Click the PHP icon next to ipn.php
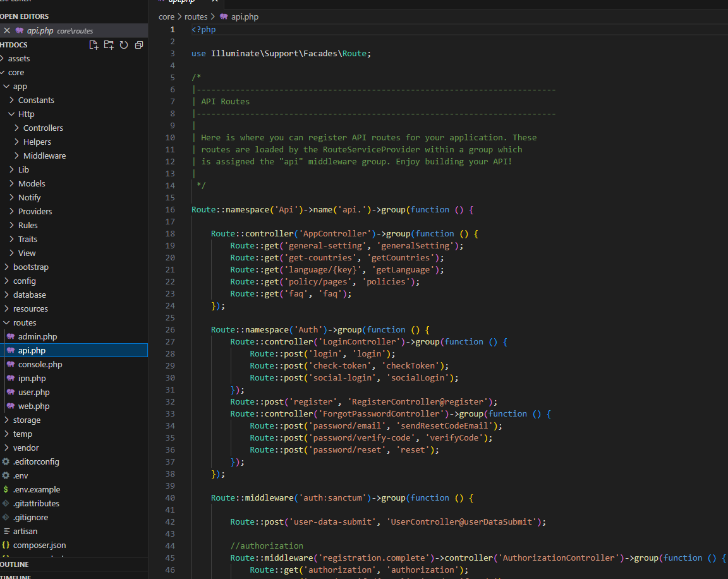 point(11,379)
